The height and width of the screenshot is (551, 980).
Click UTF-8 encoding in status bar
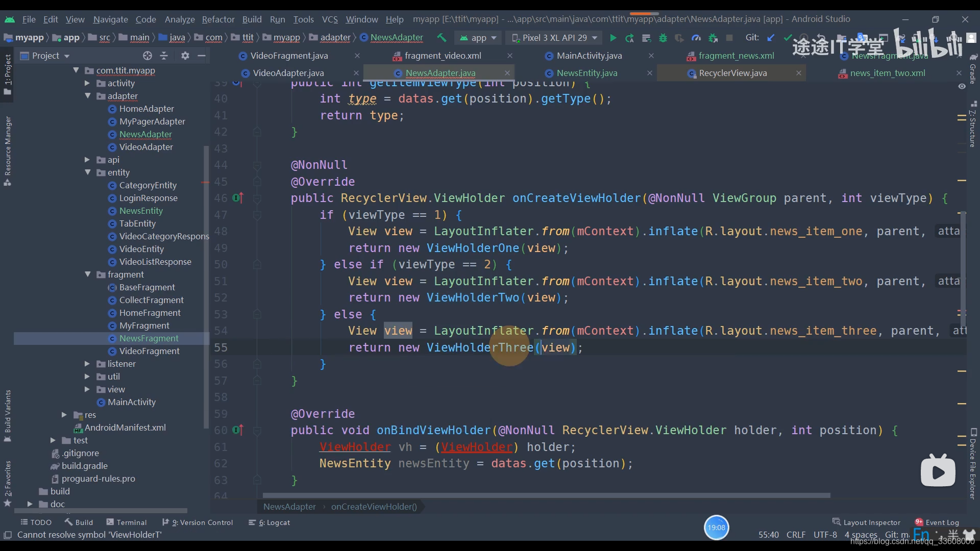click(825, 535)
